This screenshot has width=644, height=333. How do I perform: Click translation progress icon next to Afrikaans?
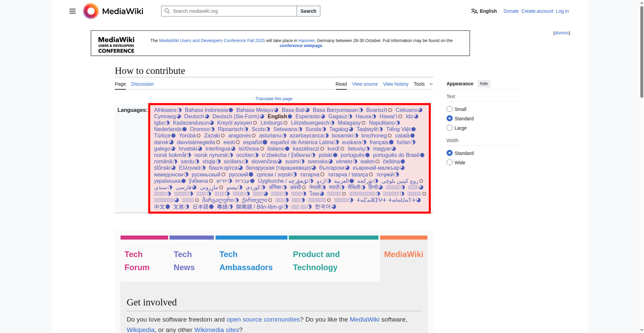(x=180, y=110)
